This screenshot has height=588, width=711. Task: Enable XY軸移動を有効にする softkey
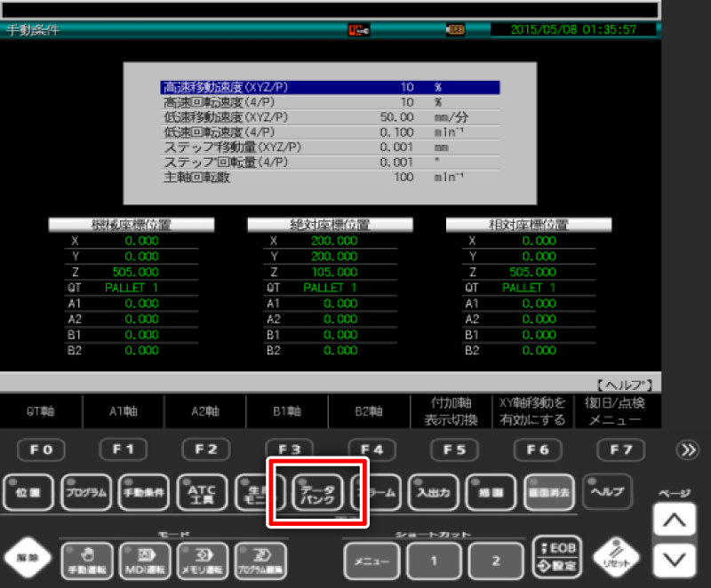point(532,411)
